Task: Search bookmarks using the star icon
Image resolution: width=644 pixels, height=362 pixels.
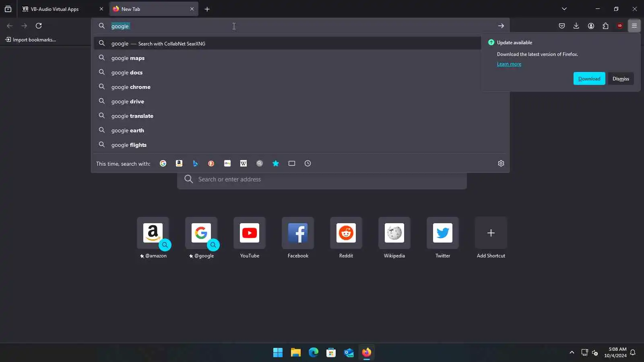Action: (276, 163)
